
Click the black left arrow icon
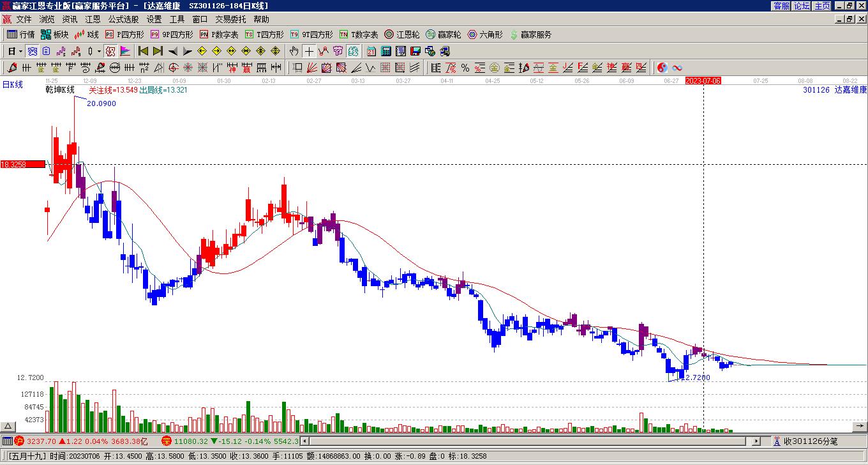(x=172, y=51)
